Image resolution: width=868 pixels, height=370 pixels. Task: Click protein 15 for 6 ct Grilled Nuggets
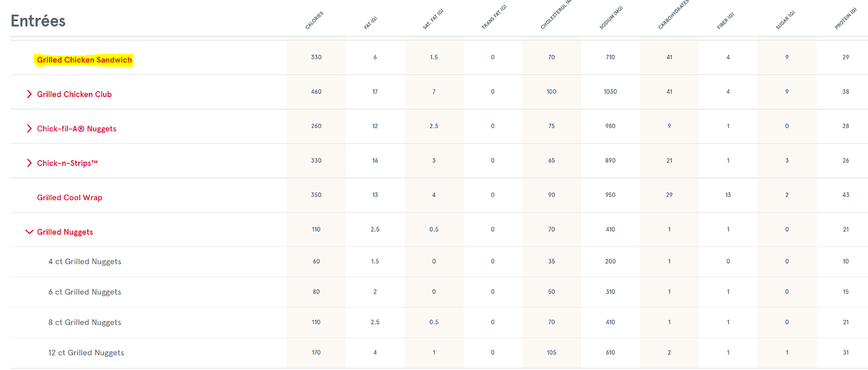[x=845, y=292]
